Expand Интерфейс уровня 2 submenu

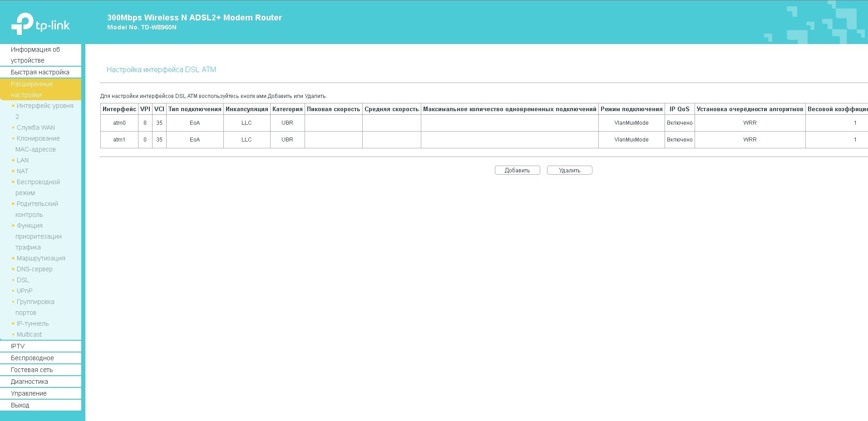[44, 106]
